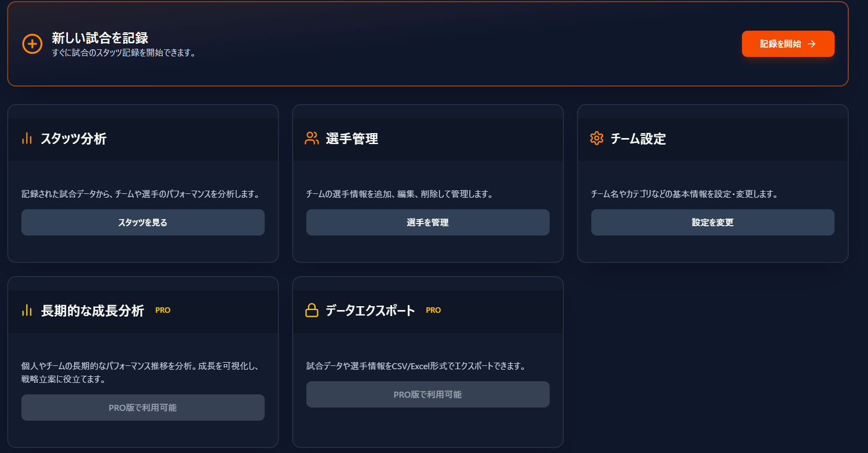
Task: Click the gear icon on チーム設定 card
Action: 597,139
